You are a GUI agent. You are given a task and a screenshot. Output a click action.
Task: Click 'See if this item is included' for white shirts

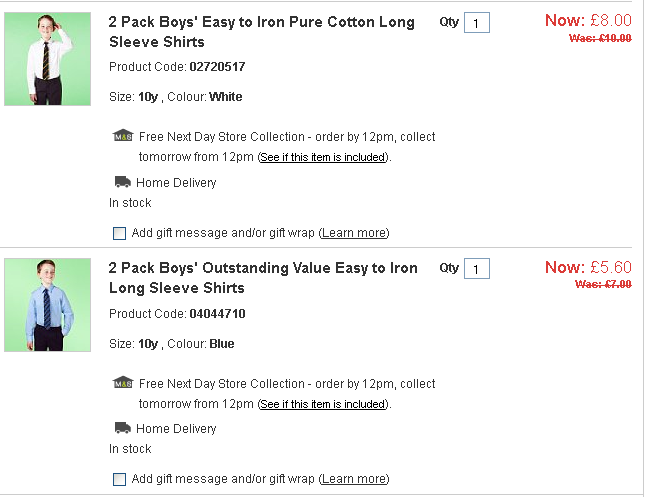click(x=323, y=158)
